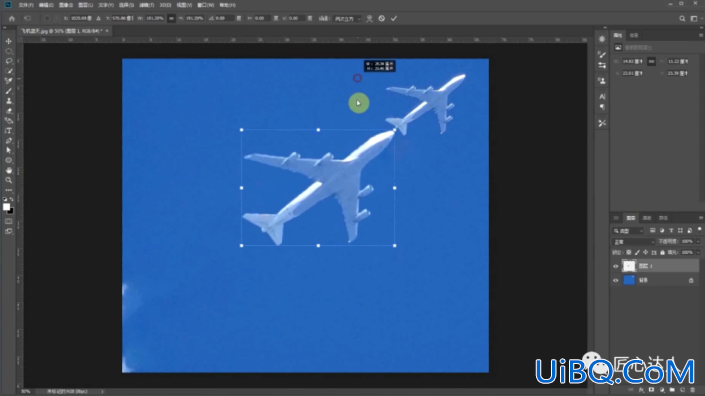The image size is (705, 396).
Task: Open the layer blend mode dropdown
Action: coord(634,242)
